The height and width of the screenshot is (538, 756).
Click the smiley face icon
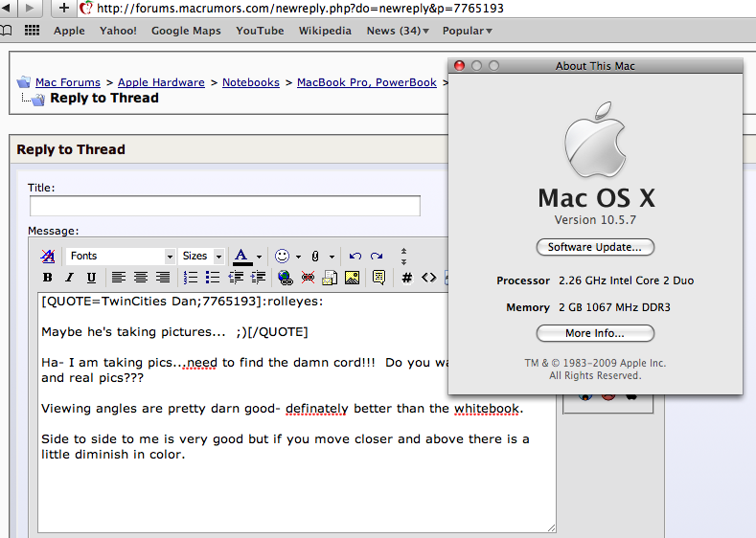point(282,256)
